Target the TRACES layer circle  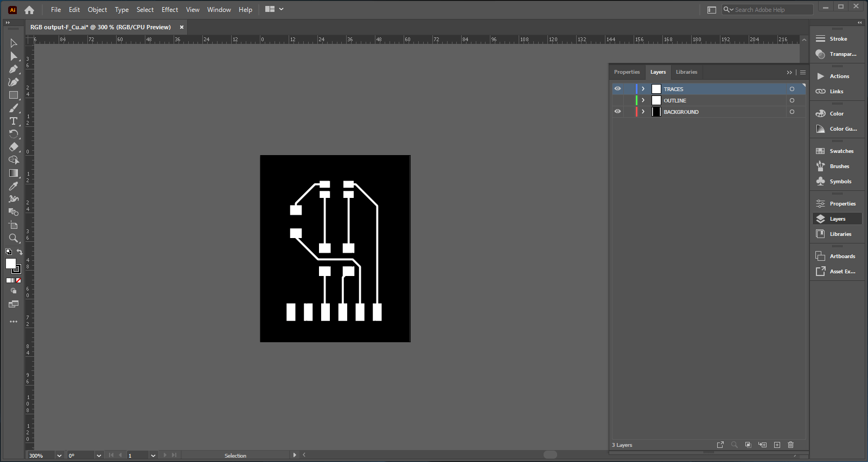click(792, 89)
